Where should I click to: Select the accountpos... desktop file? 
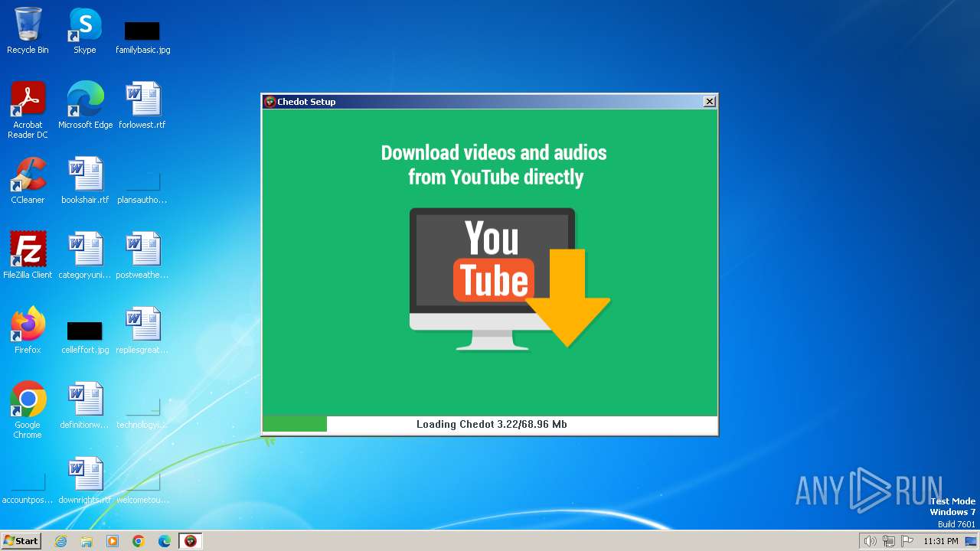pyautogui.click(x=28, y=488)
